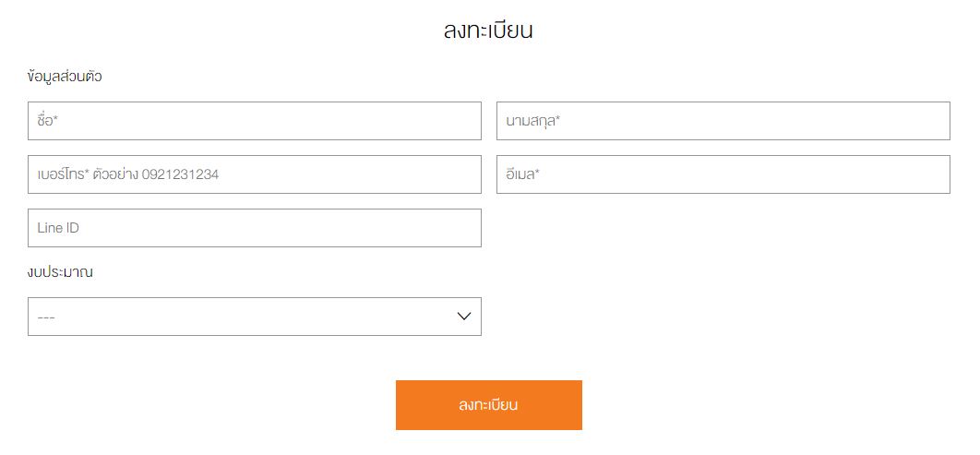The width and height of the screenshot is (980, 455).
Task: Focus the Line ID text box
Action: pyautogui.click(x=254, y=228)
